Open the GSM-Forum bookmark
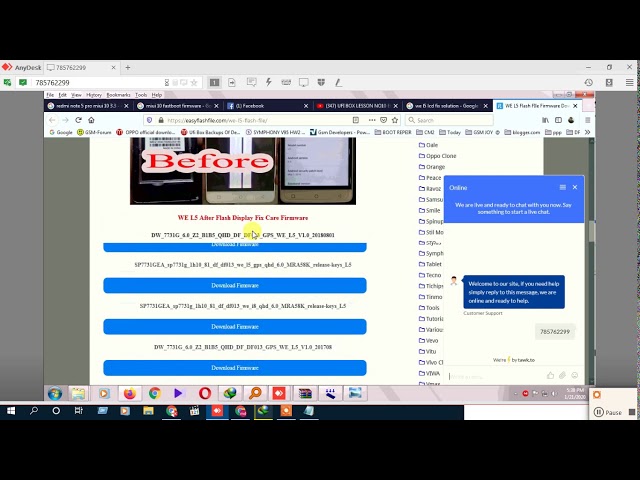This screenshot has height=480, width=640. pos(94,132)
